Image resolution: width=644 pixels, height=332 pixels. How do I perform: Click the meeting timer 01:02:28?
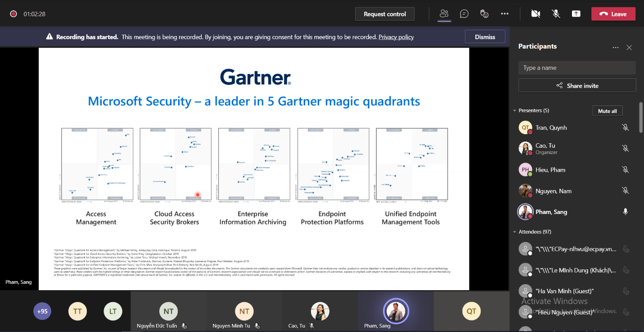(34, 14)
